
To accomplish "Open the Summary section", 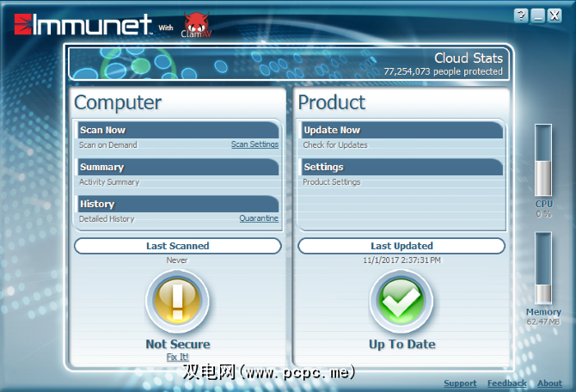I will [178, 167].
